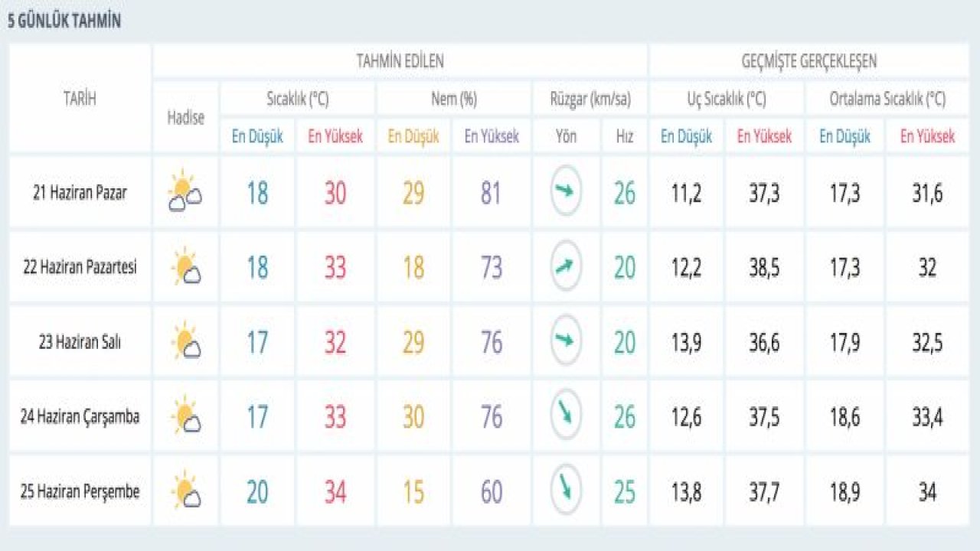Click the Uç Sıcaklık (°C) header
Image resolution: width=980 pixels, height=551 pixels.
pyautogui.click(x=725, y=99)
